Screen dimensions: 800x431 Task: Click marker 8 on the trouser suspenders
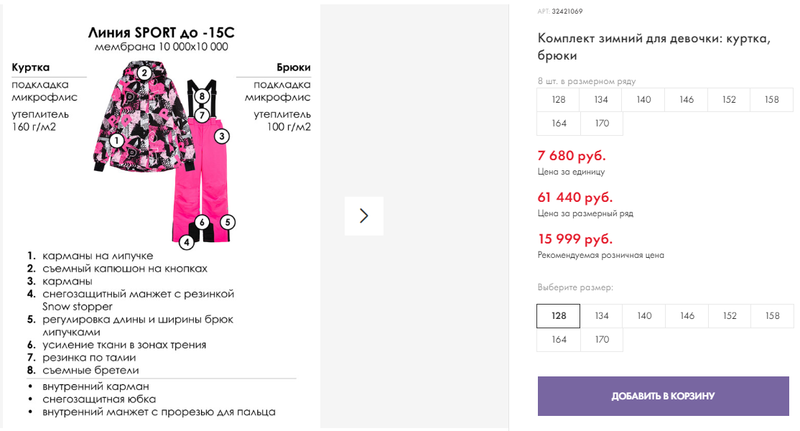tap(202, 96)
